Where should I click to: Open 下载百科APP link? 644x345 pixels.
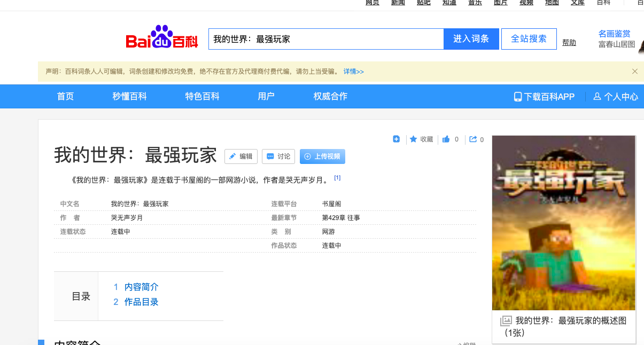[x=549, y=97]
